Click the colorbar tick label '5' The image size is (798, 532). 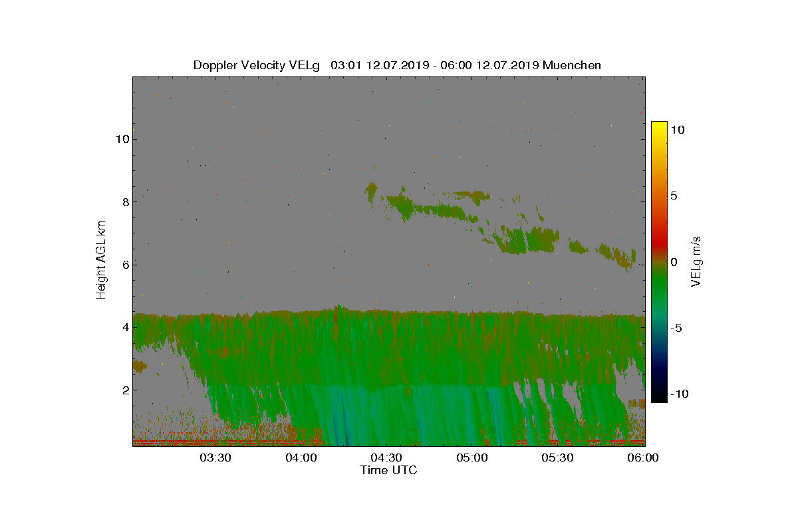tap(674, 196)
